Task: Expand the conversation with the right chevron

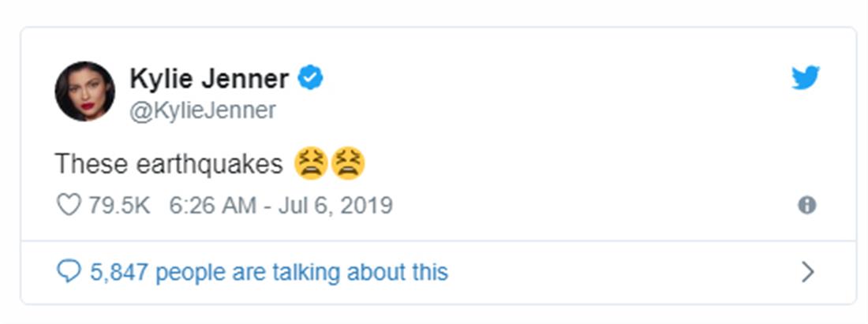Action: point(807,273)
